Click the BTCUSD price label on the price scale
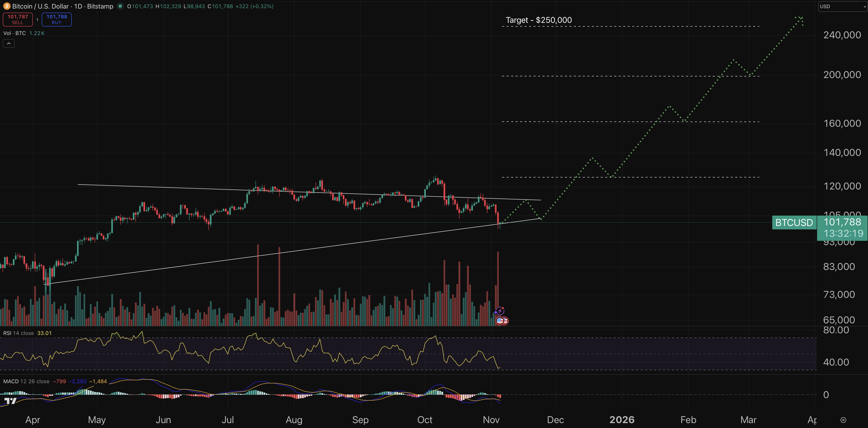 click(794, 223)
